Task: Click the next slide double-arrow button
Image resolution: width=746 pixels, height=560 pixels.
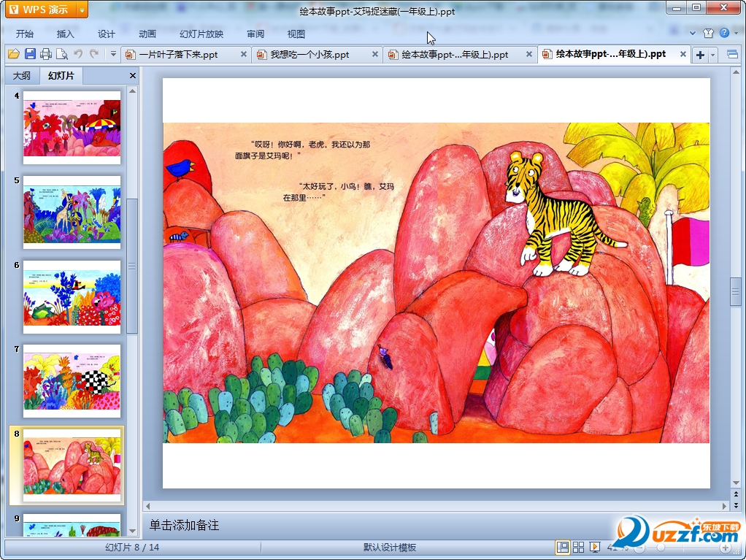Action: [x=736, y=505]
